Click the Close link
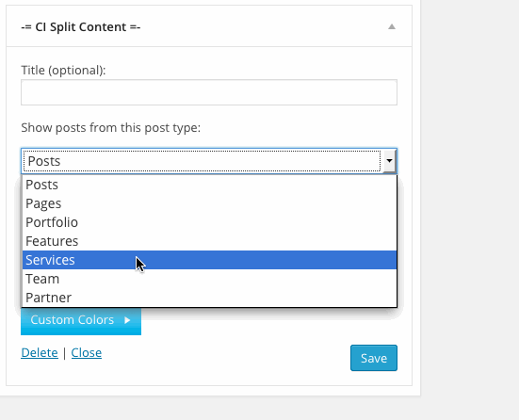 (87, 353)
